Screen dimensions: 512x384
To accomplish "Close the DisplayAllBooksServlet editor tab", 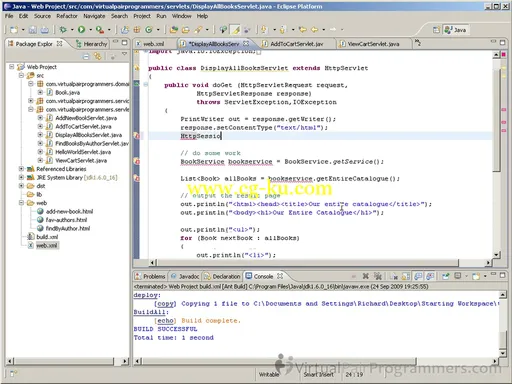I will pos(246,43).
